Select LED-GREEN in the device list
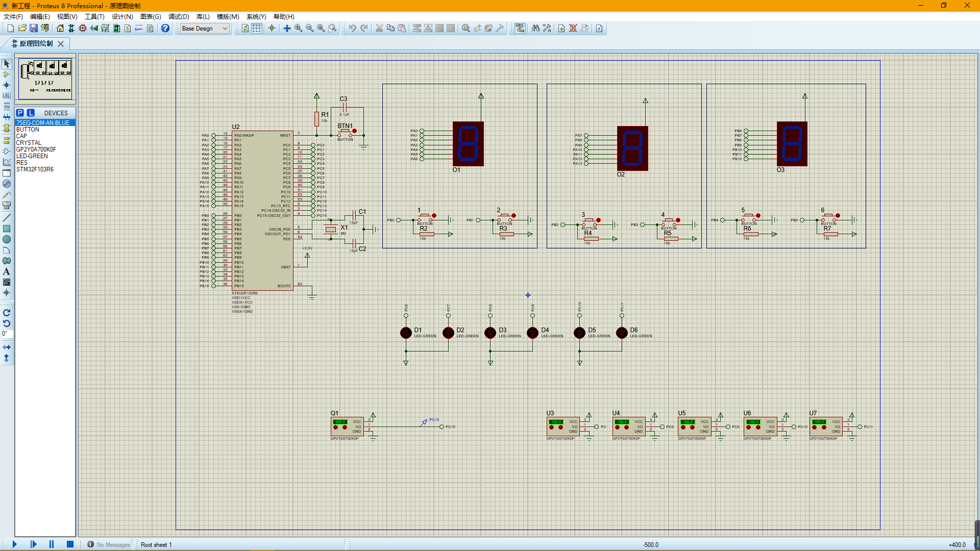 click(x=45, y=156)
